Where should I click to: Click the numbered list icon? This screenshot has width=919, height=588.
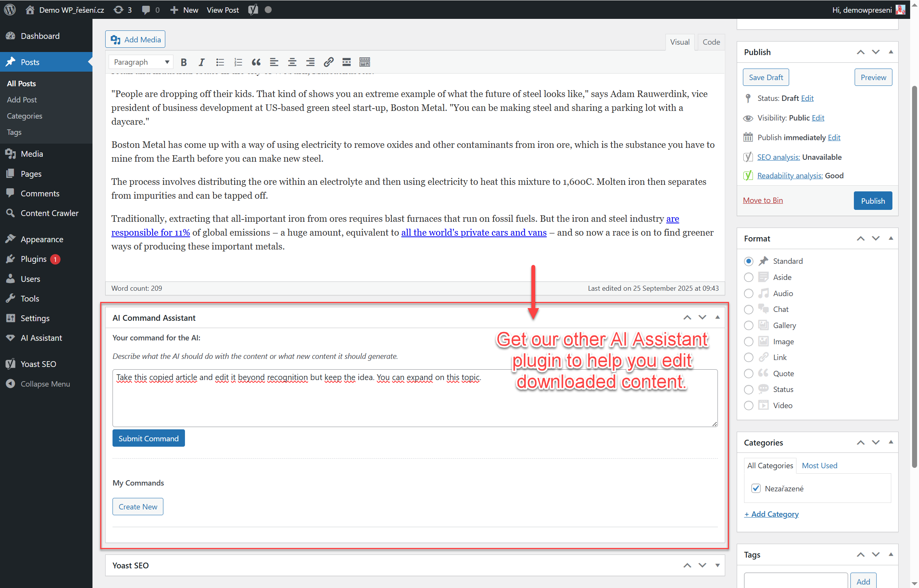coord(238,62)
